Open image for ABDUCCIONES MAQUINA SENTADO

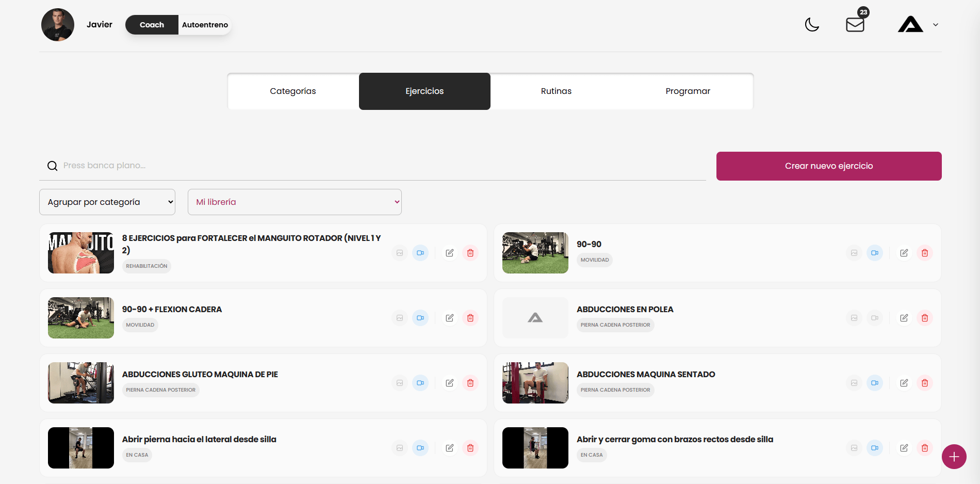point(854,383)
